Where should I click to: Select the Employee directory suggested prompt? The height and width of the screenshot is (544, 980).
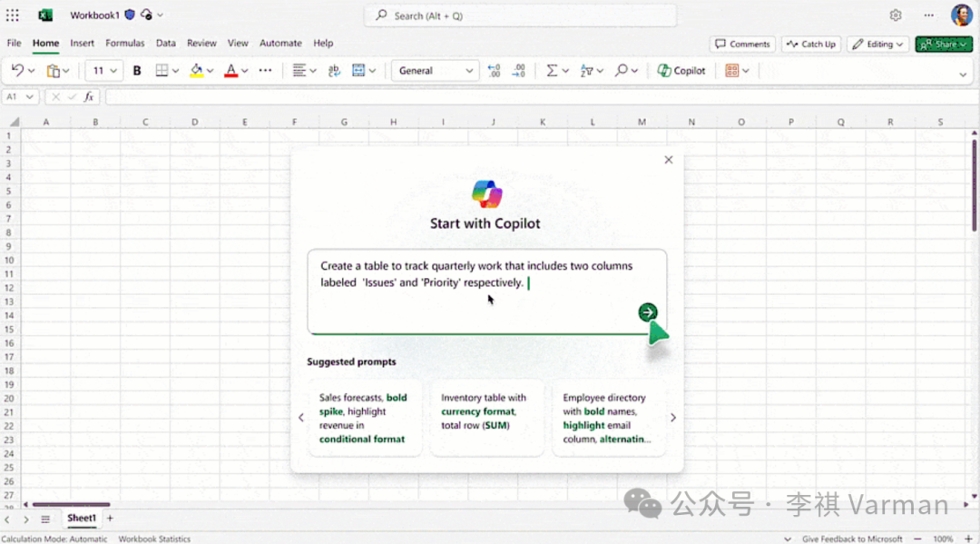(x=608, y=418)
